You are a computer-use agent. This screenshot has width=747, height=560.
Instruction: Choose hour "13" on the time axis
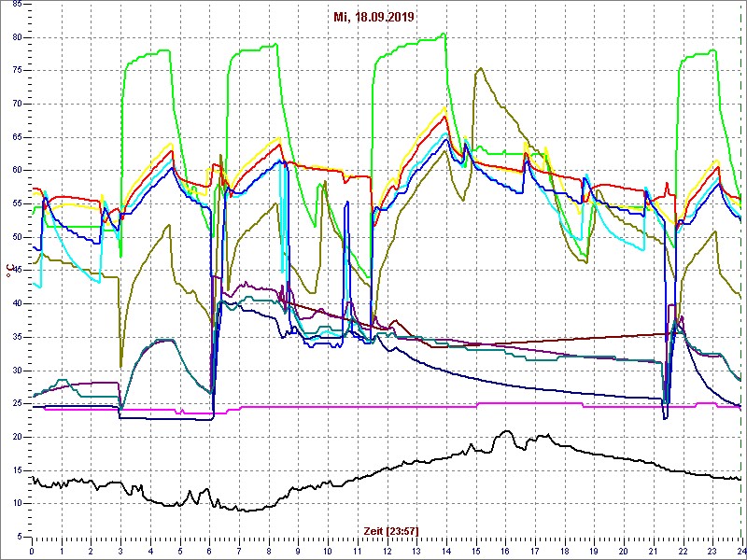click(416, 551)
